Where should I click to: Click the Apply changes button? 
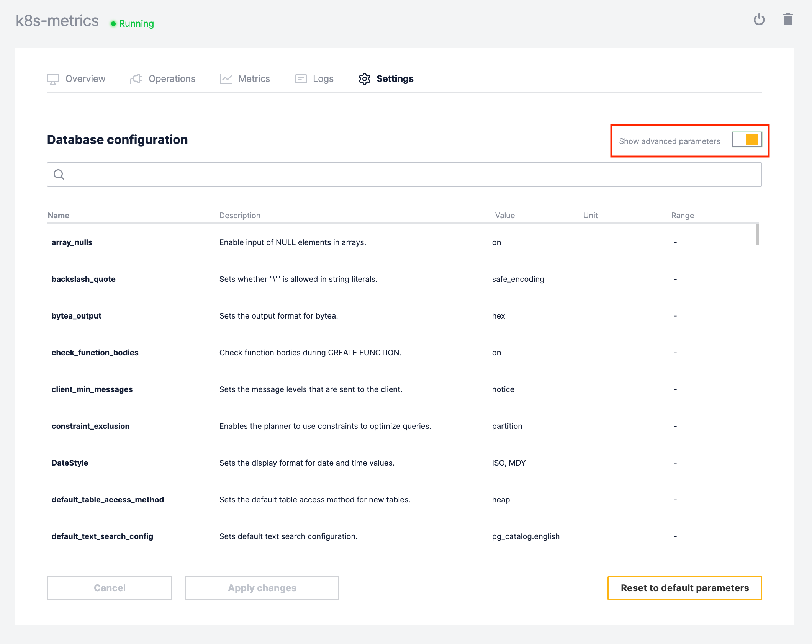click(262, 588)
